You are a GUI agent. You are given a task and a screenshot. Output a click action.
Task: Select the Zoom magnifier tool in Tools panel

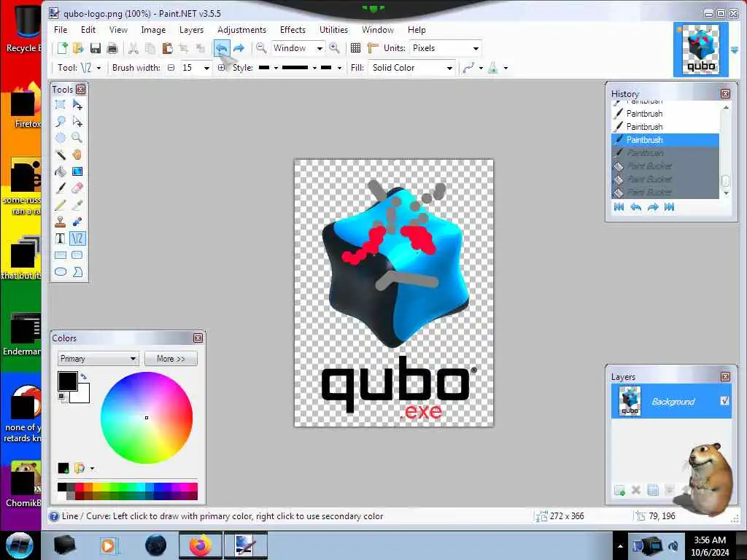(x=77, y=138)
